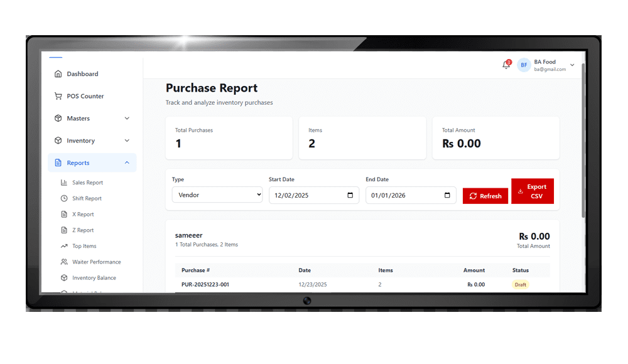Click the Sales Report bar chart icon

[64, 183]
